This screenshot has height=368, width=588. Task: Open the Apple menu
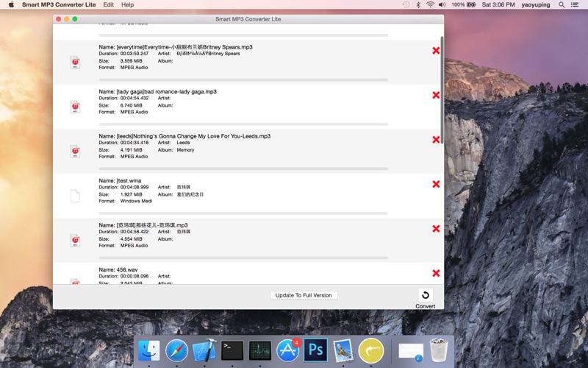click(11, 4)
